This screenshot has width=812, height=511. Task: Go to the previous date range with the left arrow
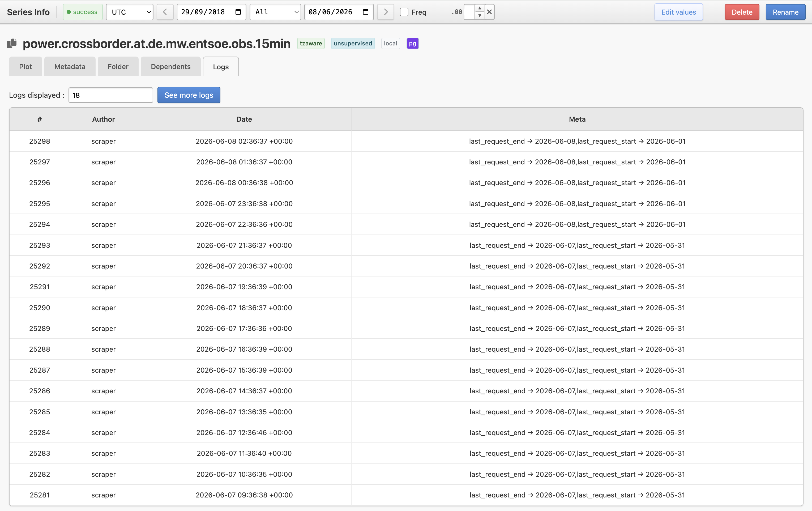(x=165, y=12)
